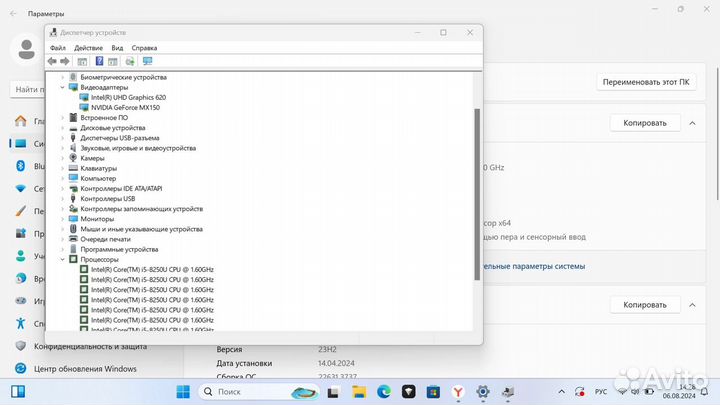Select Intel(R) UHD Graphics 620 adapter
The image size is (720, 405).
pyautogui.click(x=128, y=97)
